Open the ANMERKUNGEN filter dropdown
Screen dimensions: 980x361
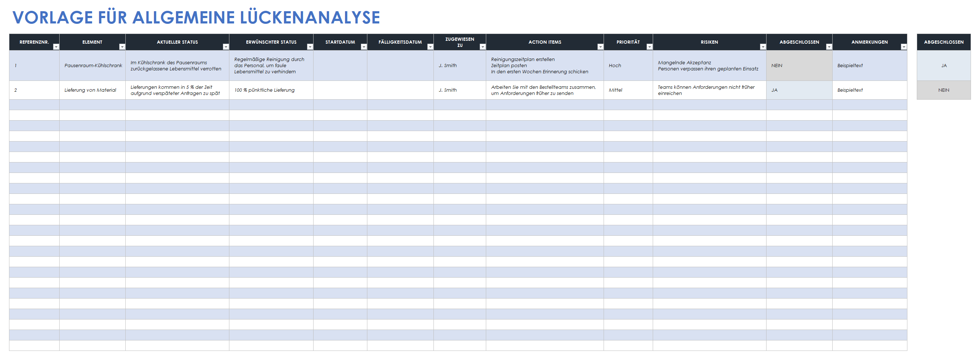click(x=903, y=47)
